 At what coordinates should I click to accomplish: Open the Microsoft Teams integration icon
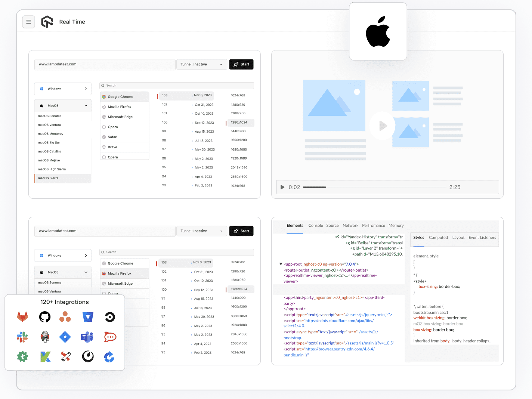(87, 337)
